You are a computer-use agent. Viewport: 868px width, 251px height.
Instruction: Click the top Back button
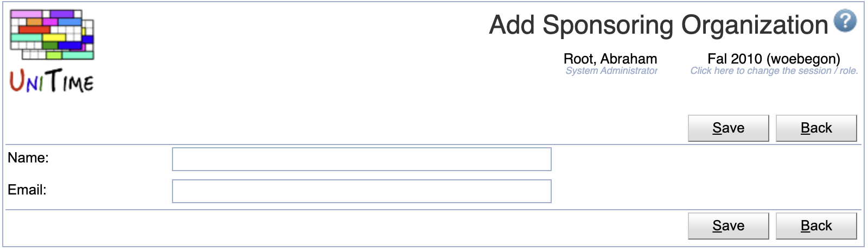tap(816, 128)
